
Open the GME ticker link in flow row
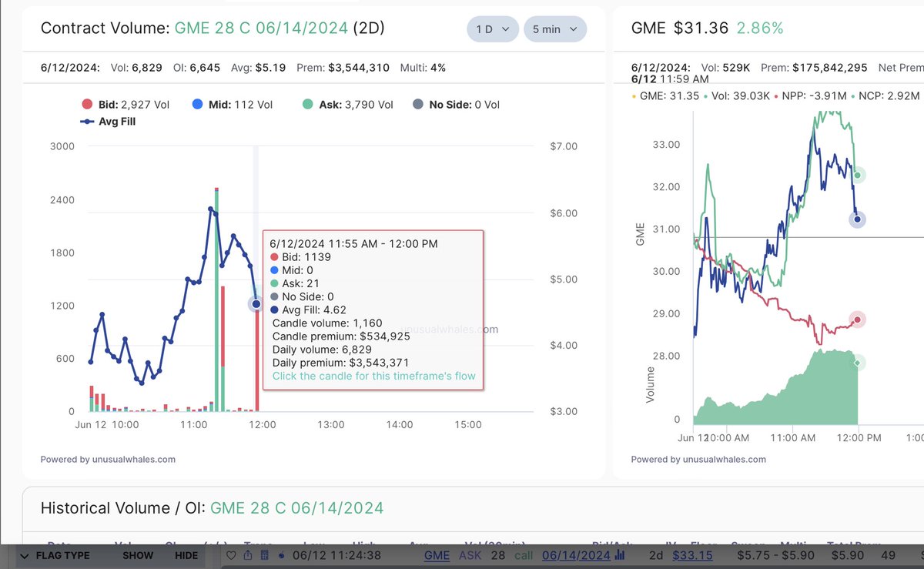tap(437, 555)
